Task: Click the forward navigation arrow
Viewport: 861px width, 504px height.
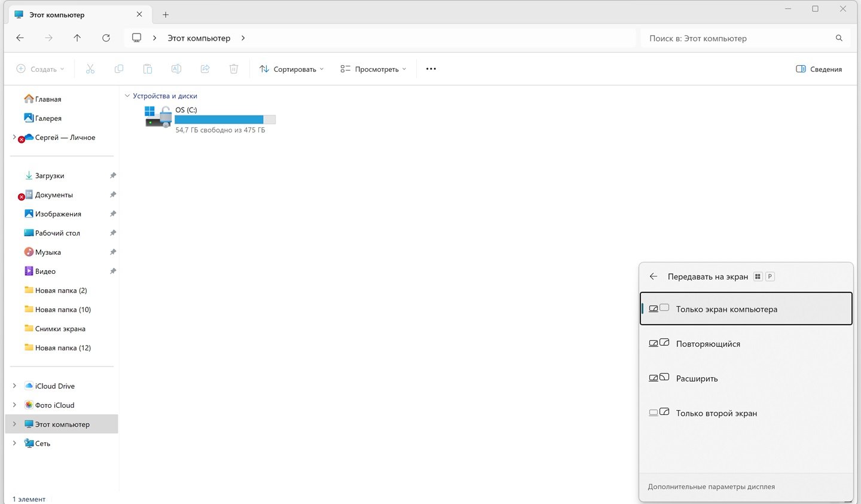Action: 48,38
